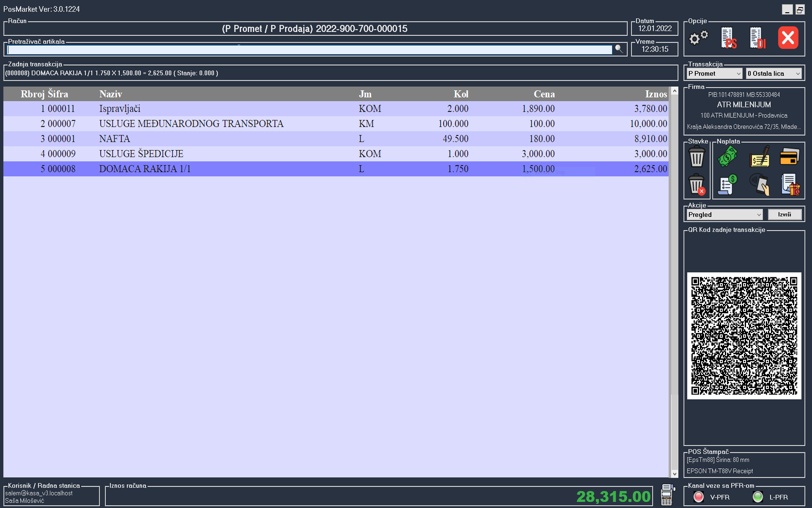Click the user Saša Milošević label
812x508 pixels.
(25, 501)
